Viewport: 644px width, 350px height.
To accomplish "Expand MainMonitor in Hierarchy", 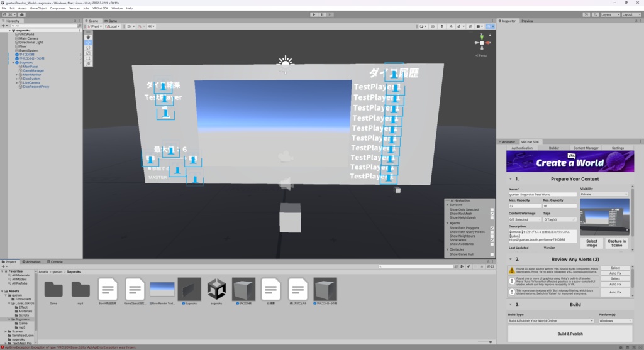I will [17, 75].
